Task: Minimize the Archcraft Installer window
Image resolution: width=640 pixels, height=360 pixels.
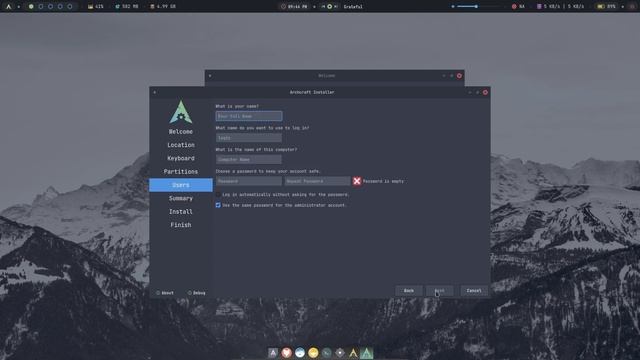Action: point(470,92)
